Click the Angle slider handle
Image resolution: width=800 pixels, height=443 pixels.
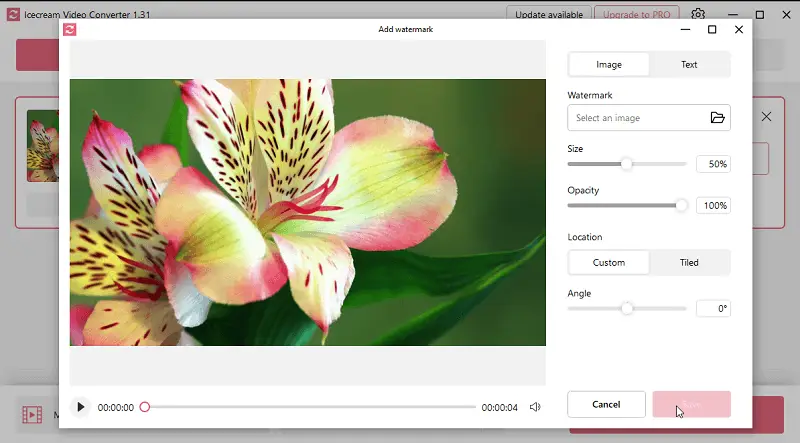point(627,309)
